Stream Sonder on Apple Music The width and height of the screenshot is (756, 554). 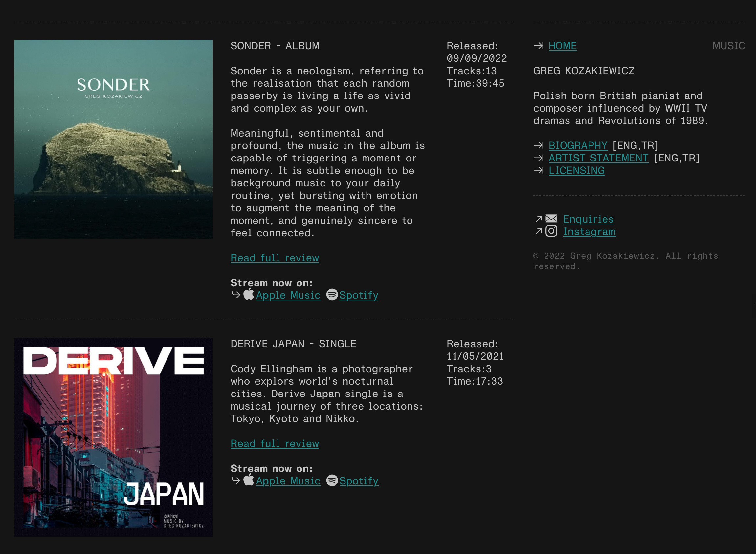(x=288, y=295)
